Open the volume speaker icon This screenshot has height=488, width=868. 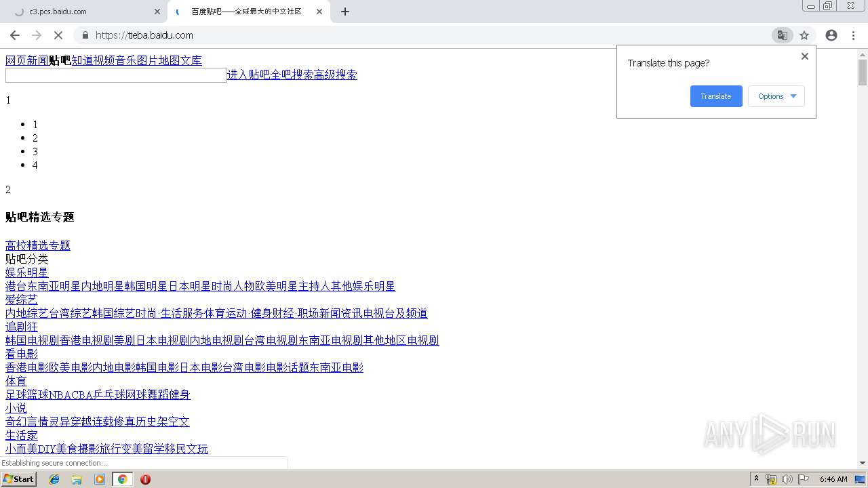click(x=787, y=479)
